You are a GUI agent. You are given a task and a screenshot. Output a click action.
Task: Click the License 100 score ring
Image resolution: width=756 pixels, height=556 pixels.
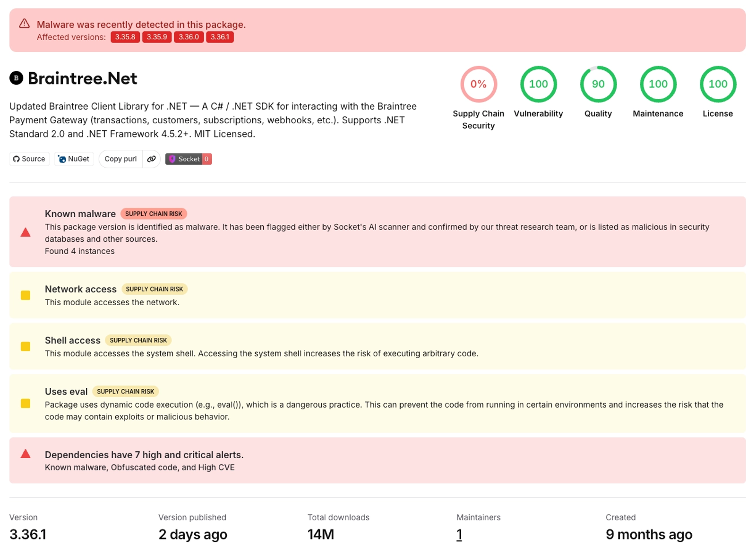coord(718,84)
